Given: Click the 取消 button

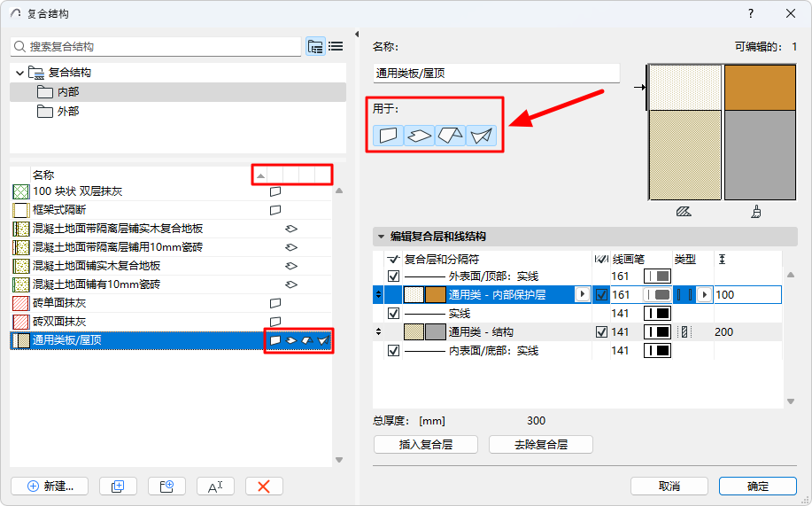Looking at the screenshot, I should (x=669, y=487).
